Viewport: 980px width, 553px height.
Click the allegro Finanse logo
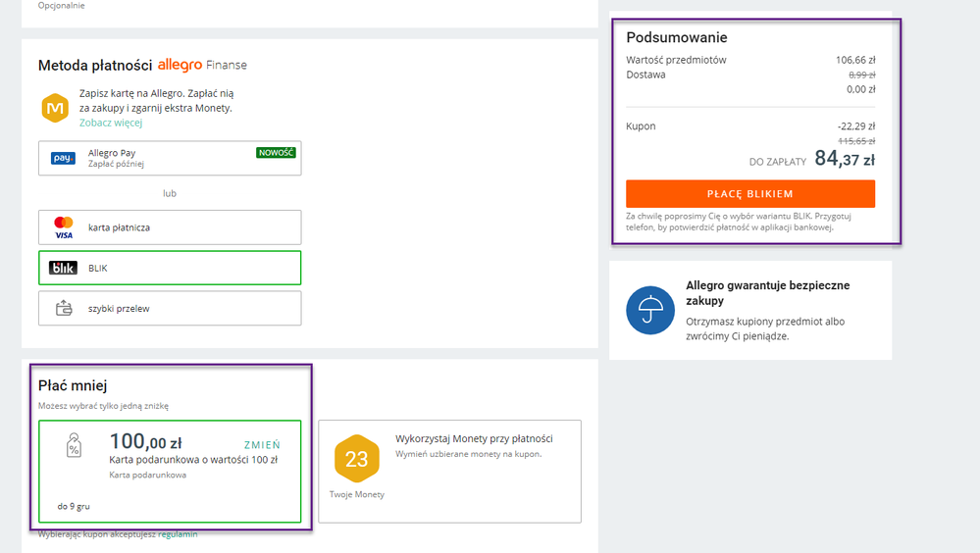click(202, 65)
